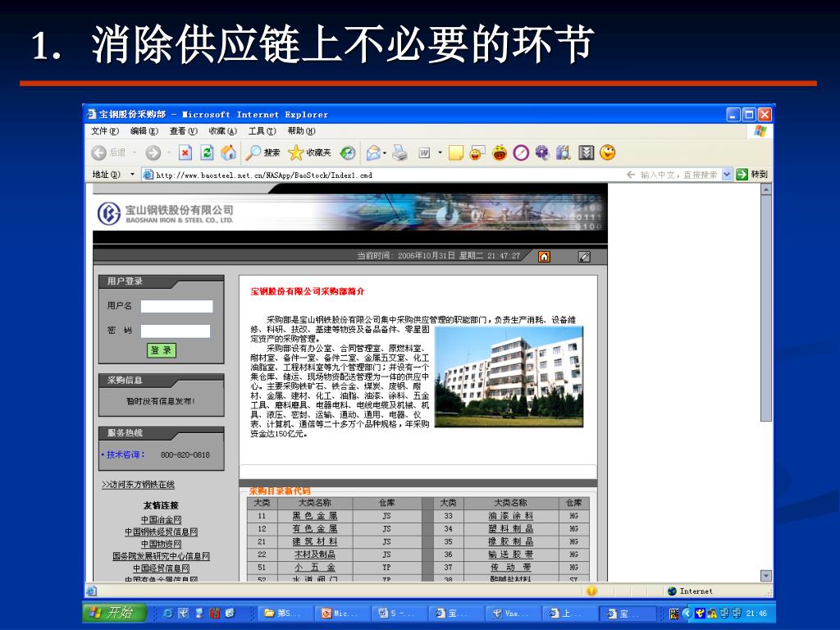
Task: Open the 输入中文 search box dropdown
Action: click(727, 174)
